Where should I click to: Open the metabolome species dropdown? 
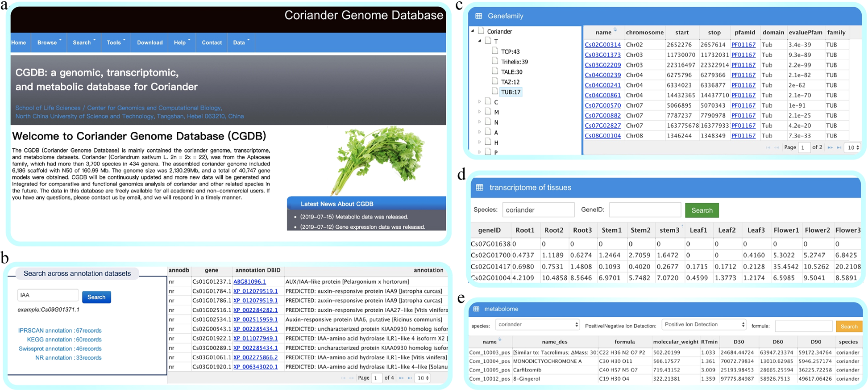click(x=537, y=325)
